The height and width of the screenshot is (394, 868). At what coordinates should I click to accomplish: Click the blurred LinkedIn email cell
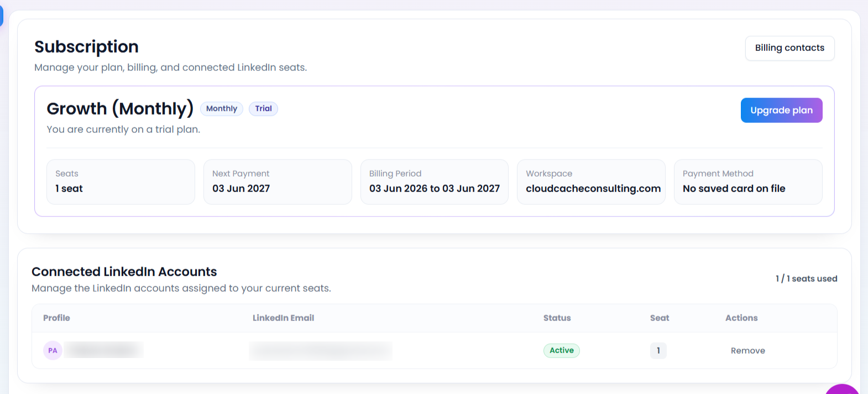[321, 351]
